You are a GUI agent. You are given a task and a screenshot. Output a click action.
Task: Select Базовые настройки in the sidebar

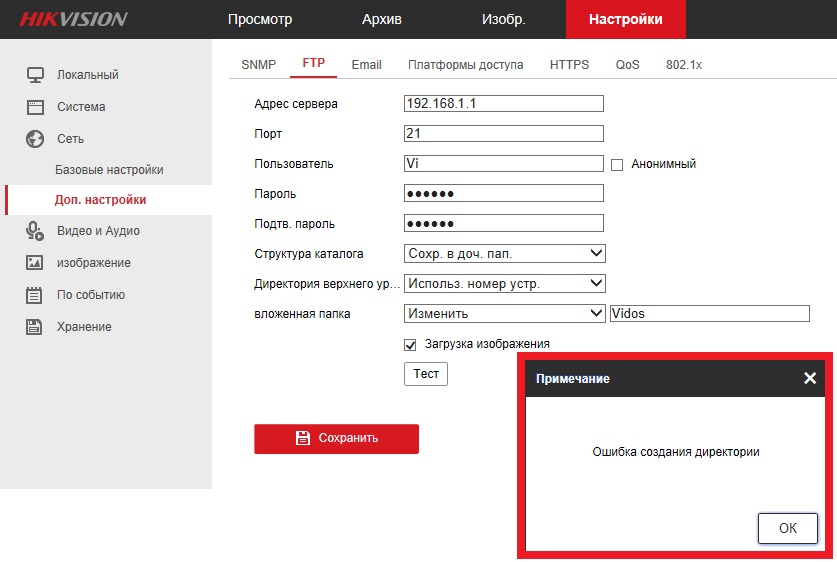[109, 170]
